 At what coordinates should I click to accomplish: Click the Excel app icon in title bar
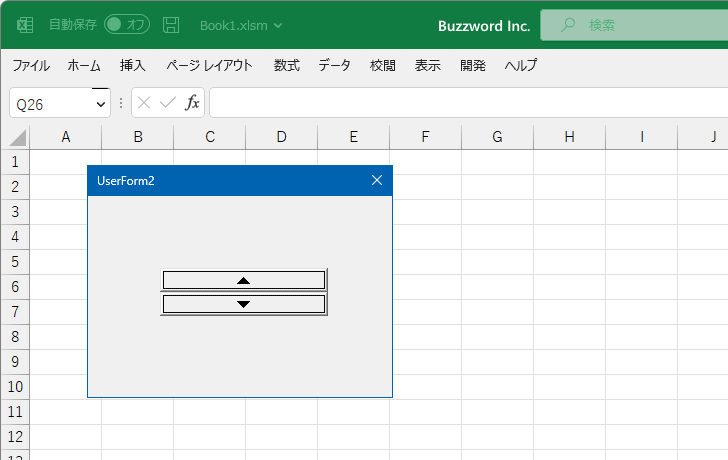pos(25,25)
